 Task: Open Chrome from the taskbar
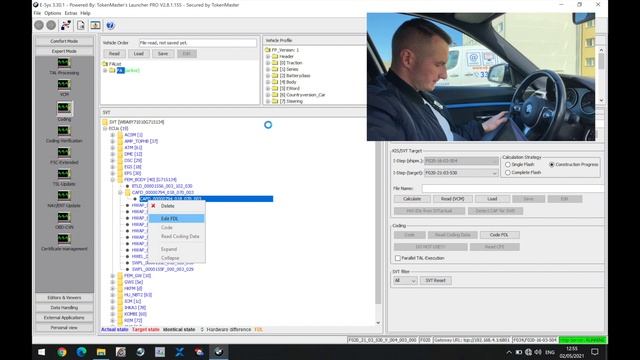[x=62, y=352]
